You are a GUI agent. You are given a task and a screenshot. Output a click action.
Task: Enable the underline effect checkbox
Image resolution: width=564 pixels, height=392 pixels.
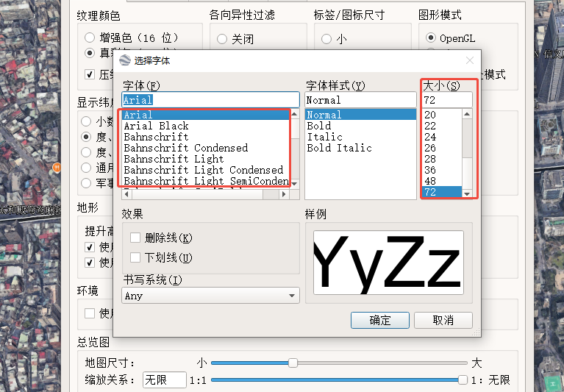point(135,257)
